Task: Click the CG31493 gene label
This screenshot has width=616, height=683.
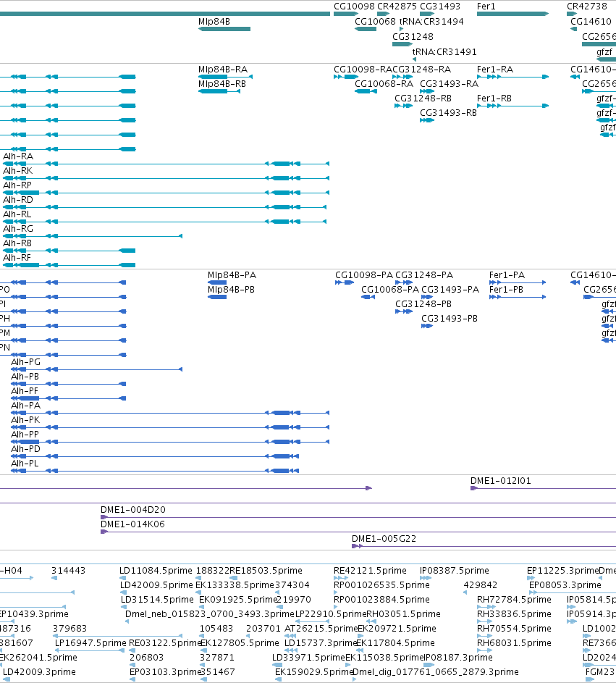Action: [x=439, y=7]
